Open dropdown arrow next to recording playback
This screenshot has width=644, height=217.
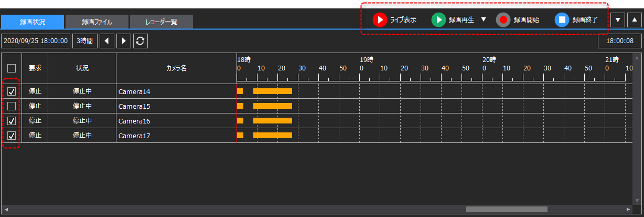pos(484,19)
